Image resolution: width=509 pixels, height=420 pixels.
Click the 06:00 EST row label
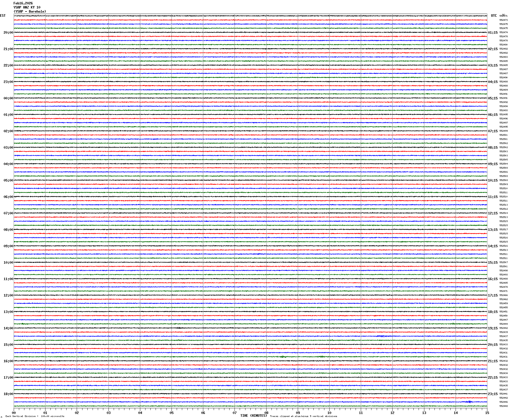[8, 197]
